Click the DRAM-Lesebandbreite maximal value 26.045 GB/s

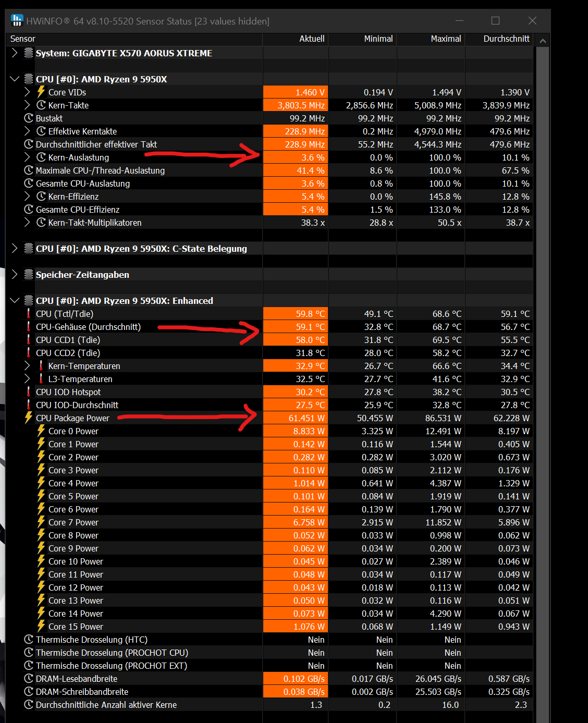(x=438, y=679)
